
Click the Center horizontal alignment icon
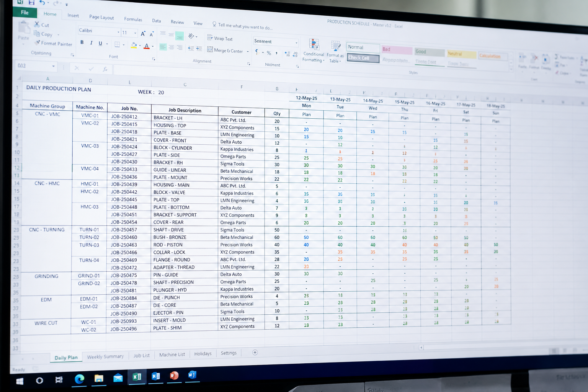[x=171, y=47]
